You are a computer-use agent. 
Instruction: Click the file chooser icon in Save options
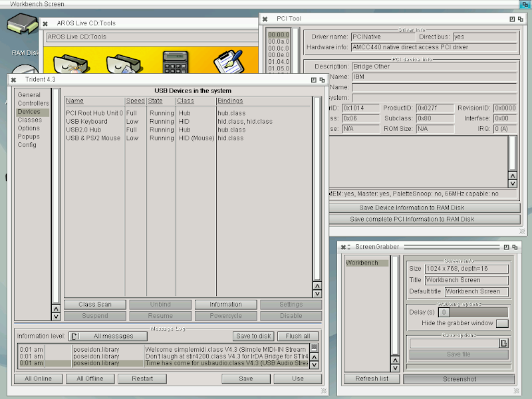[504, 343]
